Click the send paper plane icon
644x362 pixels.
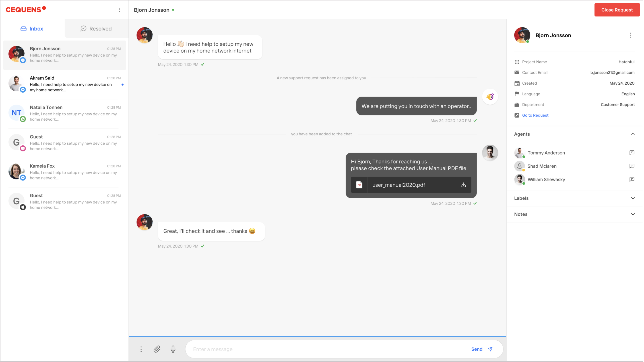pos(490,349)
